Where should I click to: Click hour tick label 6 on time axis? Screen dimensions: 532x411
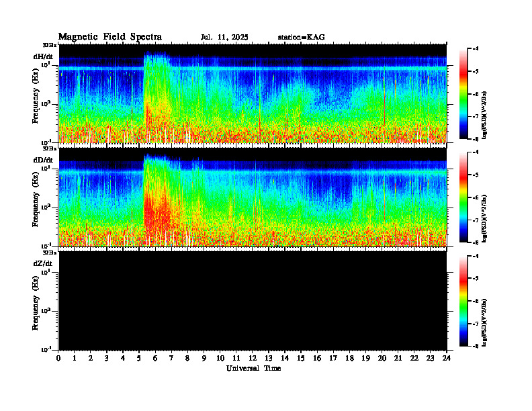(155, 359)
